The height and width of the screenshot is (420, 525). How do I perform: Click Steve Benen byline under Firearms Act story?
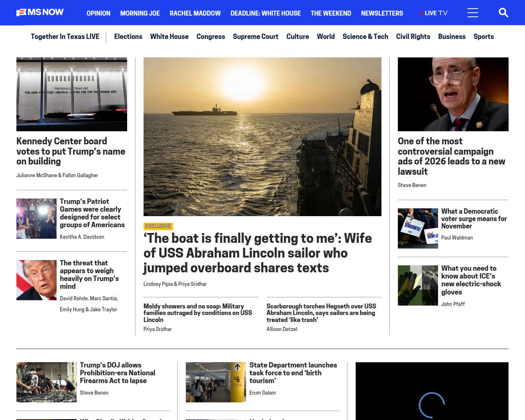click(94, 393)
